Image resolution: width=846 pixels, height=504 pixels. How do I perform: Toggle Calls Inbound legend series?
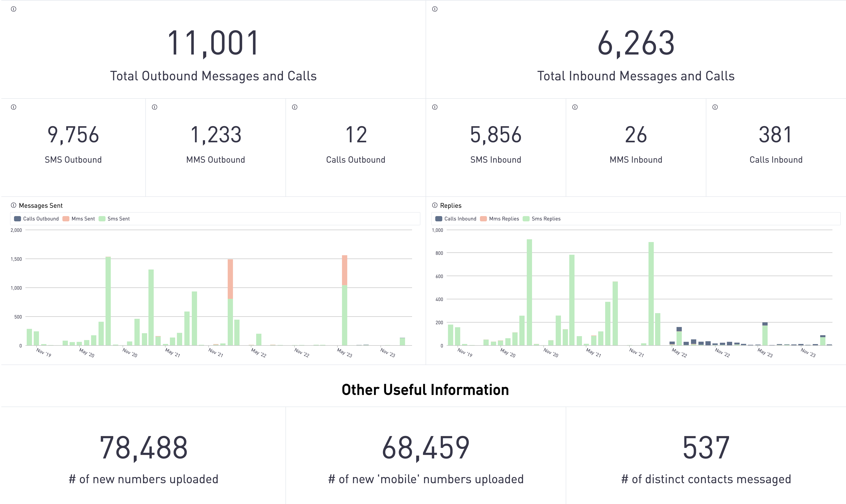tap(456, 219)
